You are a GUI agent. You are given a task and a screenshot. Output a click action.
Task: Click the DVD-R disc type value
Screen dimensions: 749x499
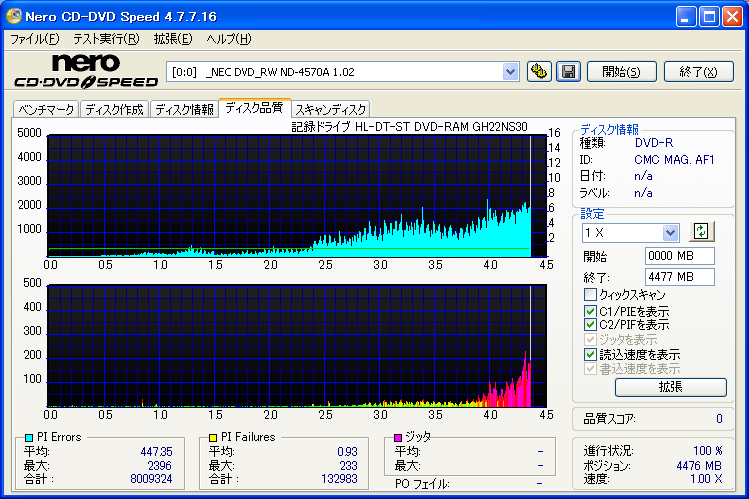653,143
